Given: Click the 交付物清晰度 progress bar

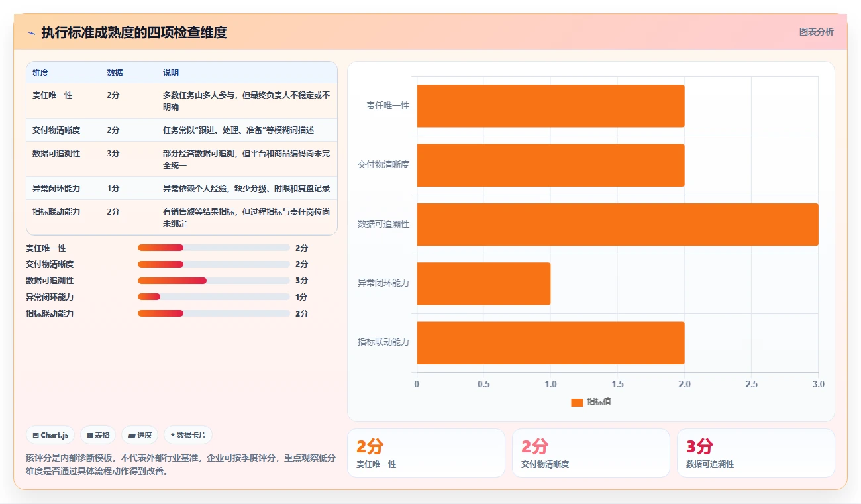Looking at the screenshot, I should tap(214, 264).
